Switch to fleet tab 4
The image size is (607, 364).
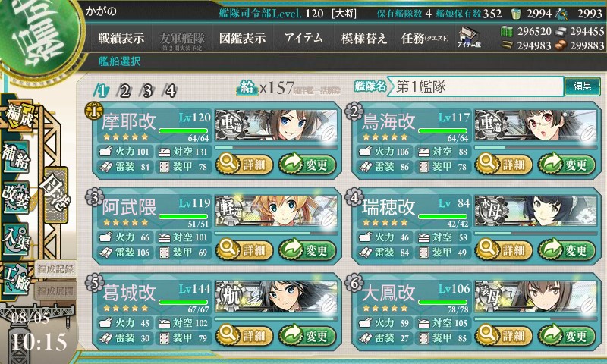point(170,91)
